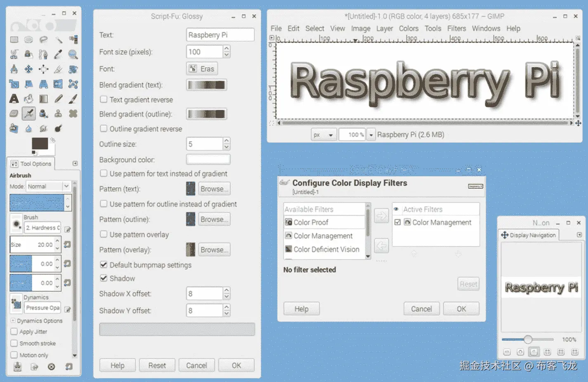Enable Text gradient reverse checkbox
Viewport: 588px width, 382px height.
point(104,99)
